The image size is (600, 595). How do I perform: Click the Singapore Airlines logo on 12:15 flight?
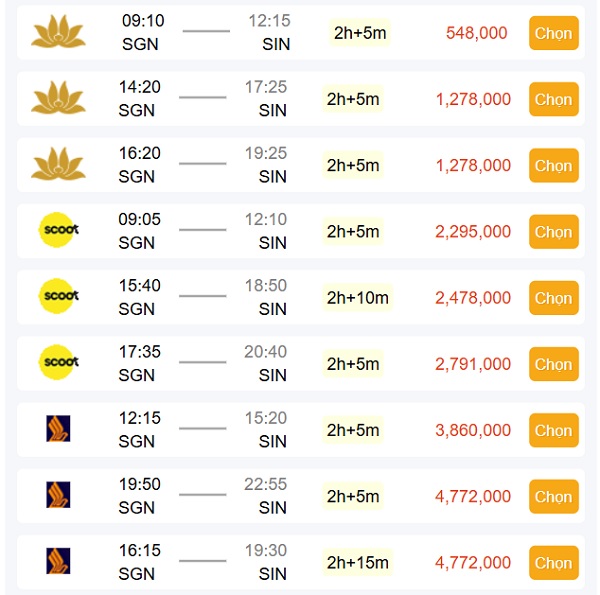point(59,429)
